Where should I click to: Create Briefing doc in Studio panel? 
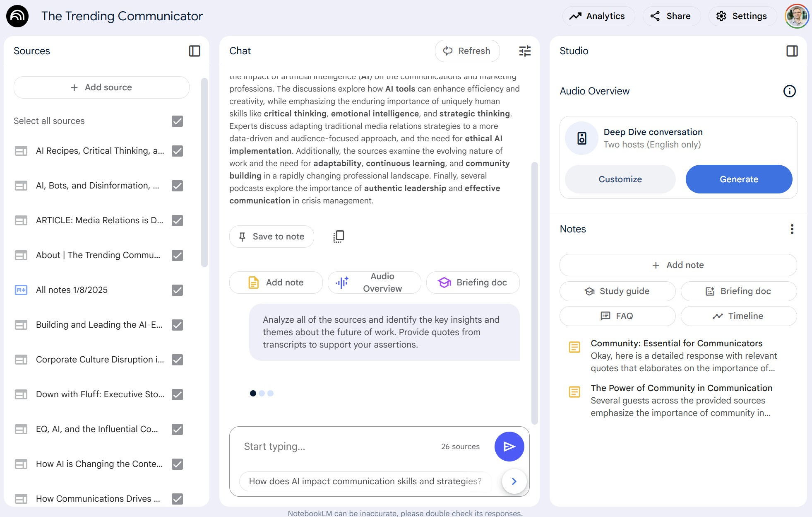739,291
